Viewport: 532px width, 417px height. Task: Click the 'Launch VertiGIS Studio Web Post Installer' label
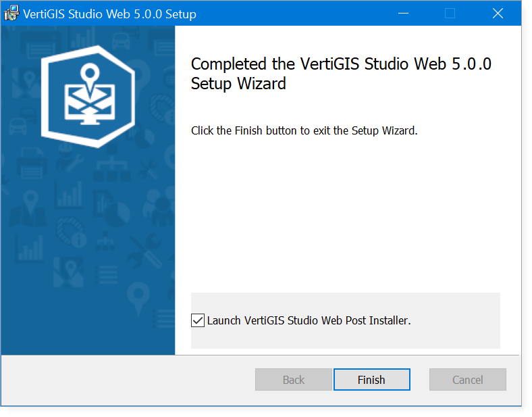coord(309,320)
